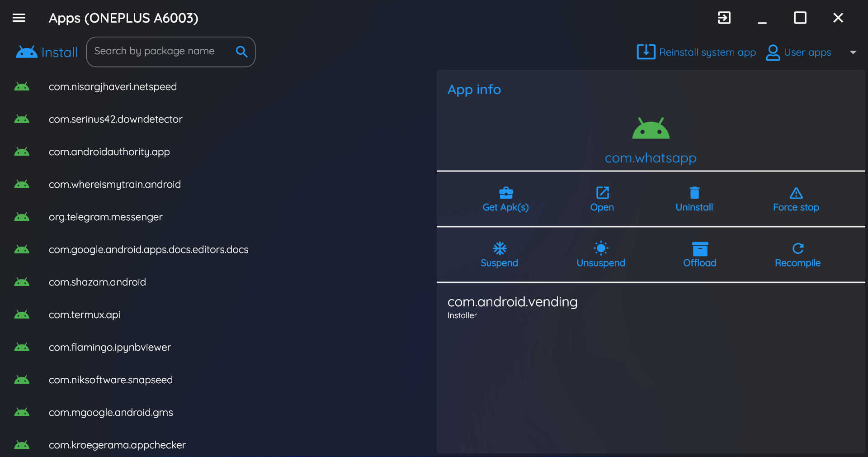The image size is (868, 457).
Task: Click Android icon beside com.serinus42.downdetector
Action: point(22,119)
